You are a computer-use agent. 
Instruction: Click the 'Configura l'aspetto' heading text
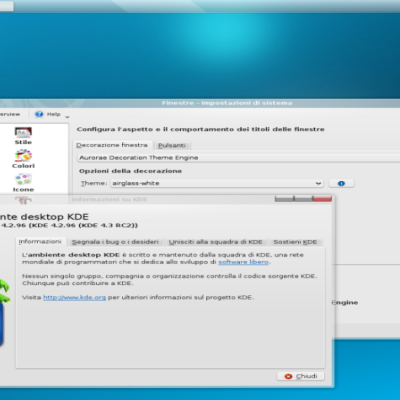tap(200, 129)
